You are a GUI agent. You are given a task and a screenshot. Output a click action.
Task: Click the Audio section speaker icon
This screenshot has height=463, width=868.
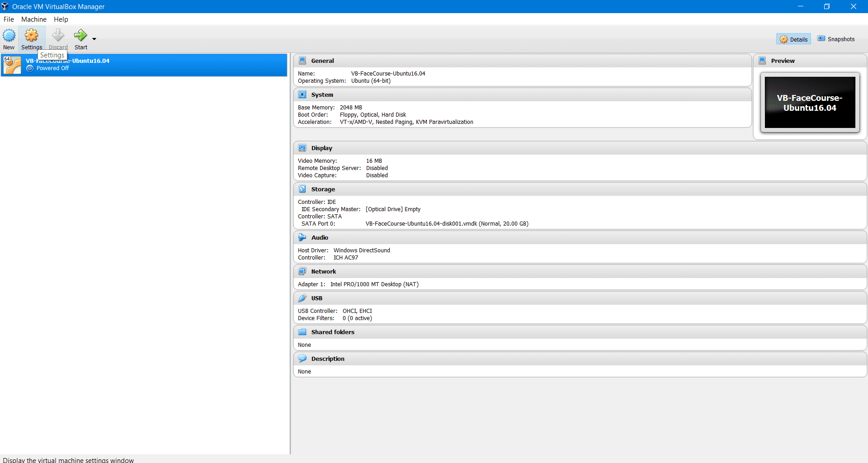302,237
